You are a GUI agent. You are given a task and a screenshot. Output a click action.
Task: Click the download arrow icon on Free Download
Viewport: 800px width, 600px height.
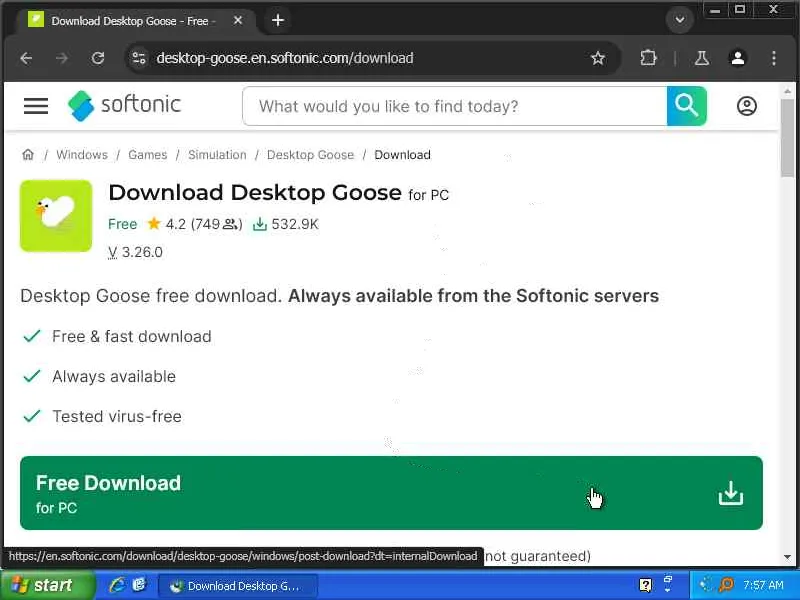[x=731, y=493]
